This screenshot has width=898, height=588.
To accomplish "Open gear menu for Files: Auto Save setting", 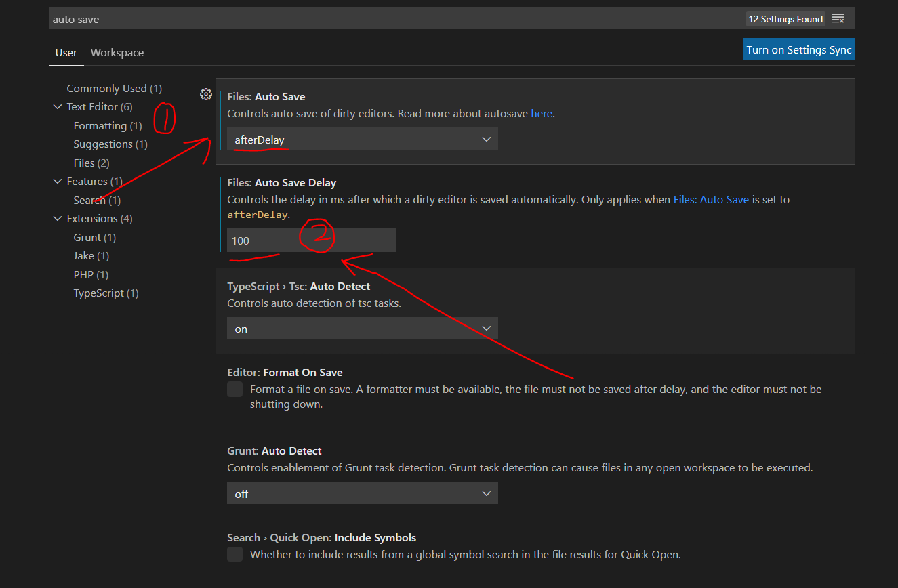I will [206, 94].
